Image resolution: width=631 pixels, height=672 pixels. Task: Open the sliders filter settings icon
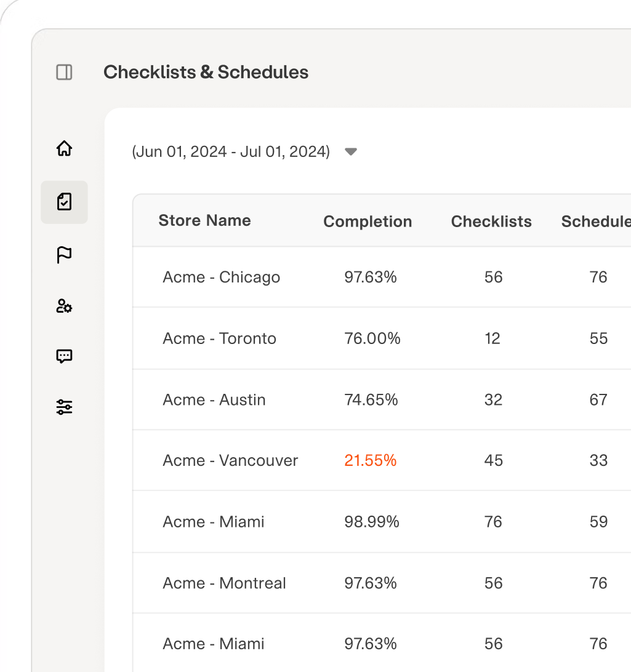coord(64,407)
